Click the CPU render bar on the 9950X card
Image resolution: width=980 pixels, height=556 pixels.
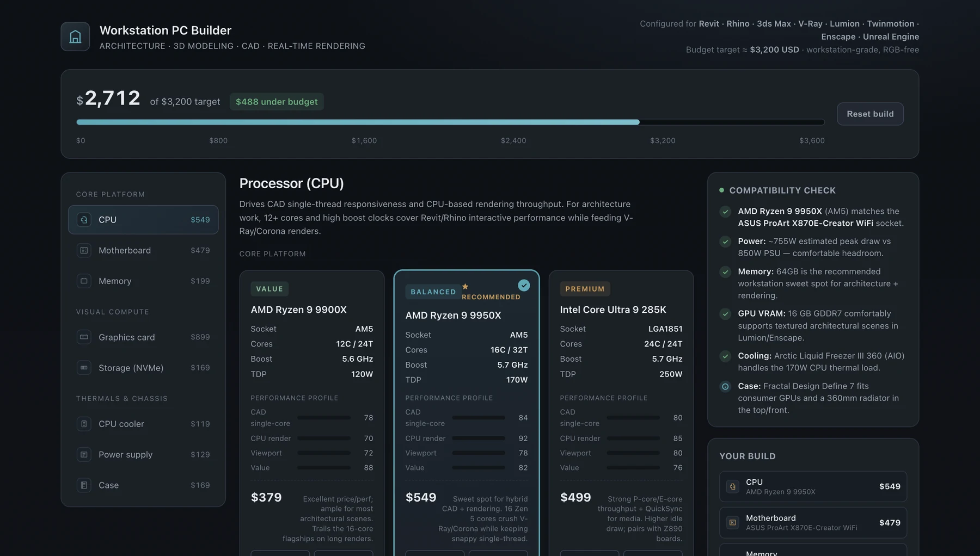tap(479, 438)
